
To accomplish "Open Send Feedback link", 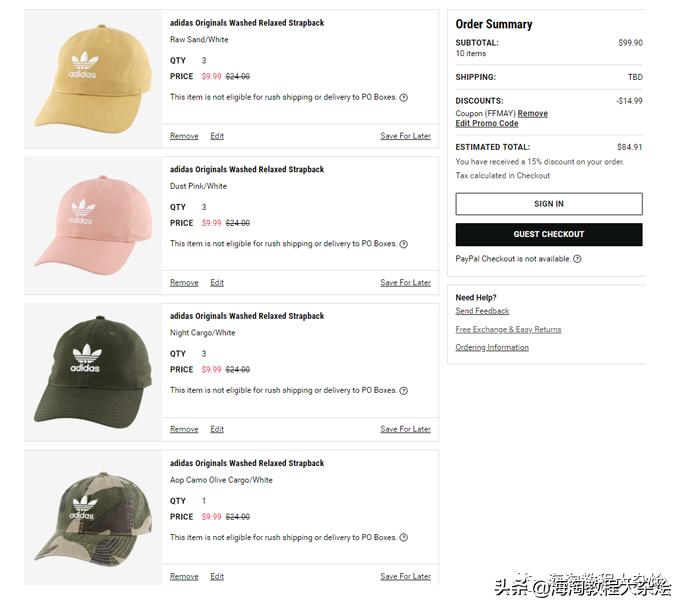I will tap(482, 311).
